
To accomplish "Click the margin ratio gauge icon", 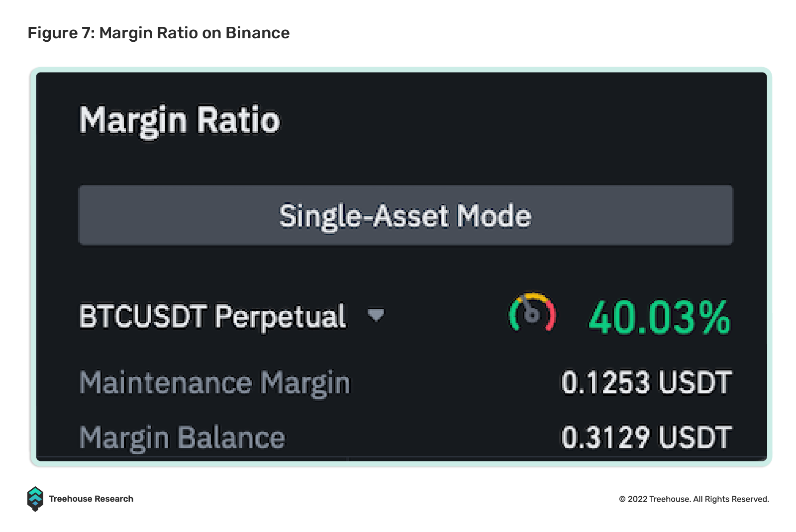I will click(x=532, y=312).
